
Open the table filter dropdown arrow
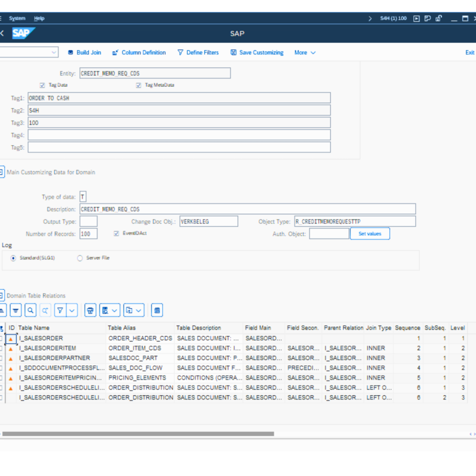click(72, 310)
